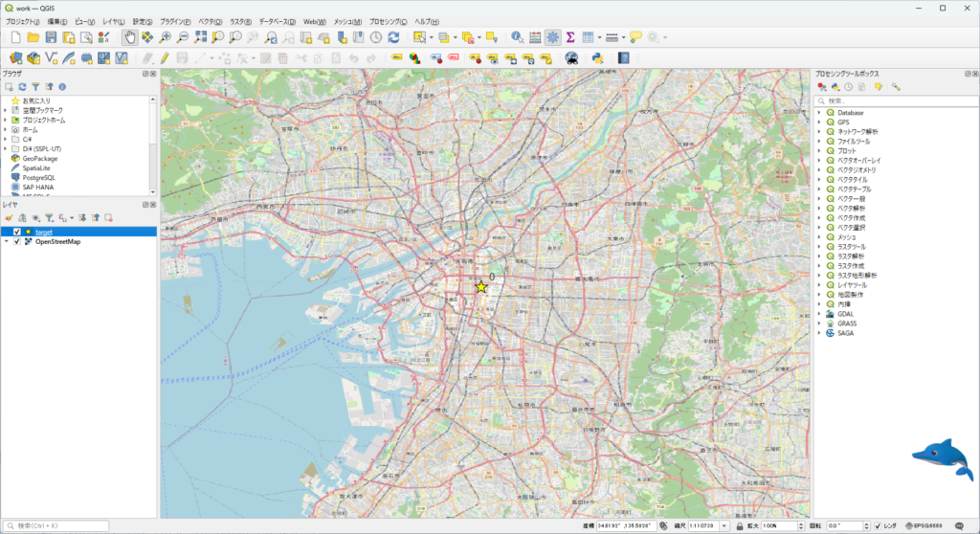Toggle the Render checkbox in status bar
This screenshot has width=980, height=534.
[879, 526]
